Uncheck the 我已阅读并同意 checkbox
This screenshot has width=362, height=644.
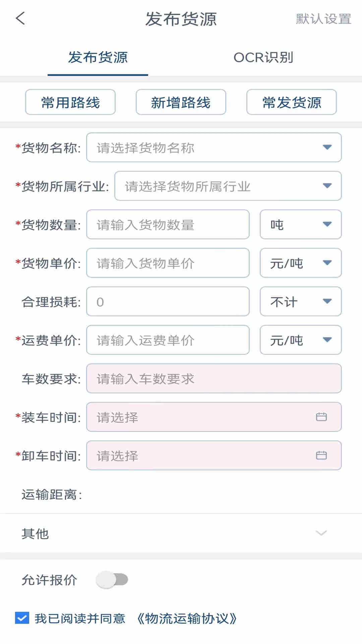click(22, 618)
